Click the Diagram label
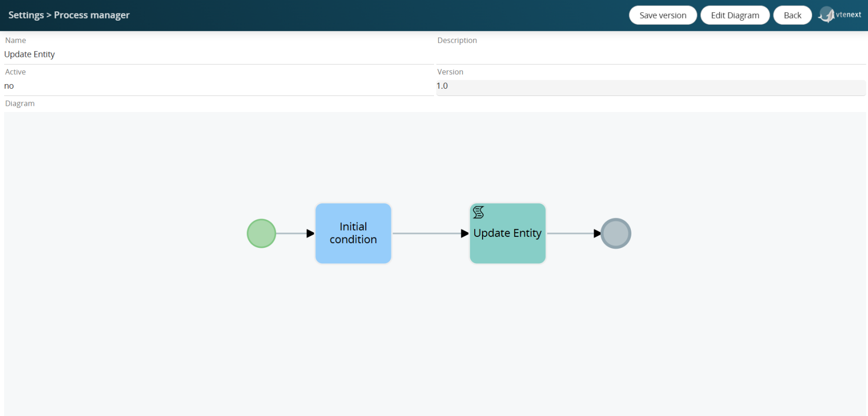Screen dimensions: 868x416 (x=20, y=103)
